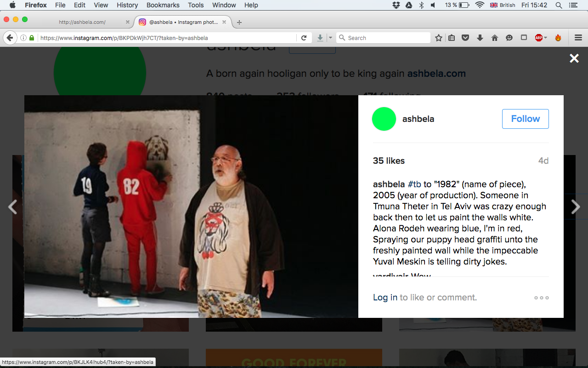Reload the current page

304,38
